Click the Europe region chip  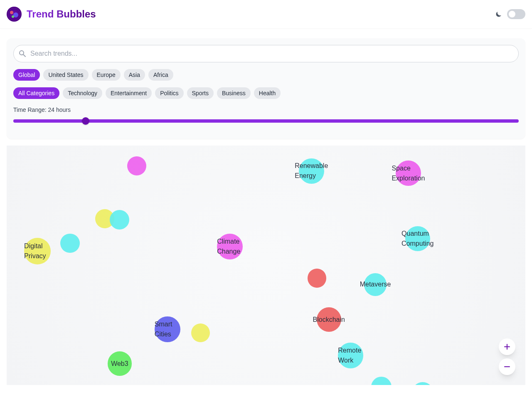coord(106,75)
